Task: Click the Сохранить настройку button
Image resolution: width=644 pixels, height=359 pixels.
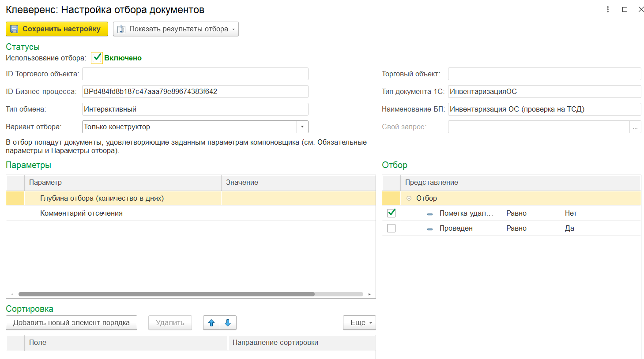Action: tap(57, 29)
